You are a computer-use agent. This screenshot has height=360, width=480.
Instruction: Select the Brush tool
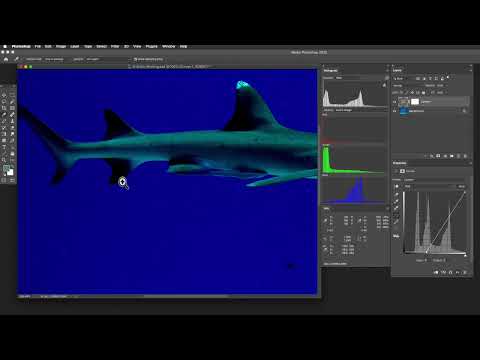[4, 121]
